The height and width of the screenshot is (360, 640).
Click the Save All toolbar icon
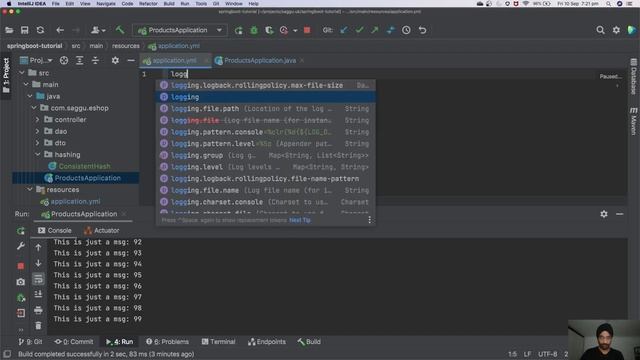[24, 30]
